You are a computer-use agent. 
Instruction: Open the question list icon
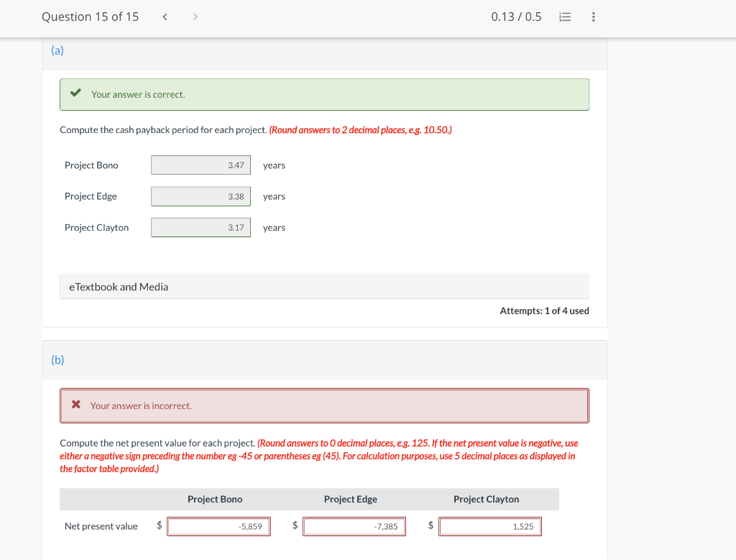565,17
